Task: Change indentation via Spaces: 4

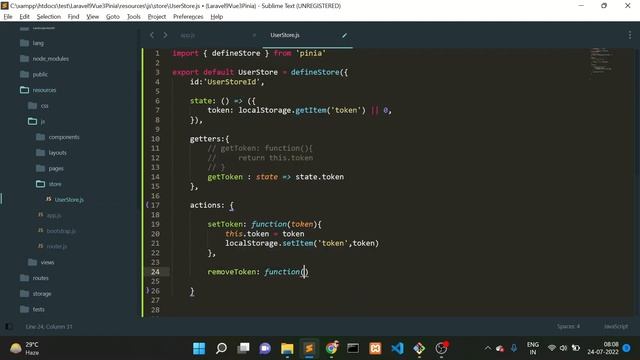Action: [568, 327]
